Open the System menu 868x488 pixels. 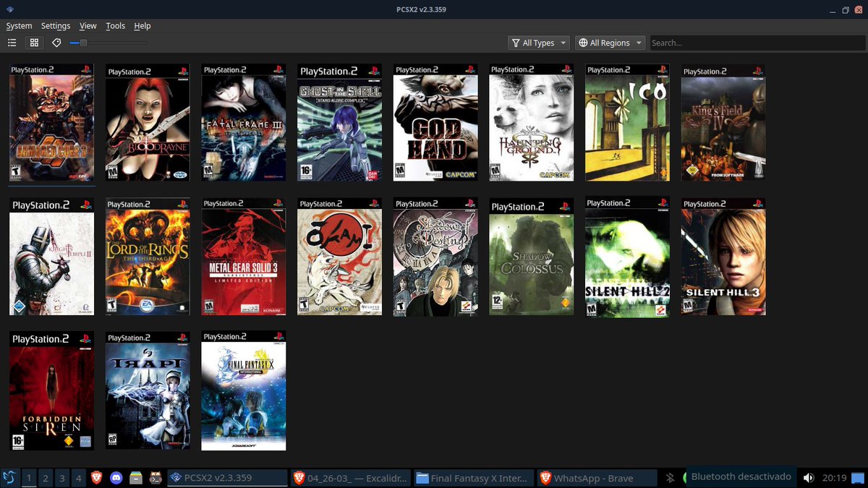pyautogui.click(x=19, y=25)
